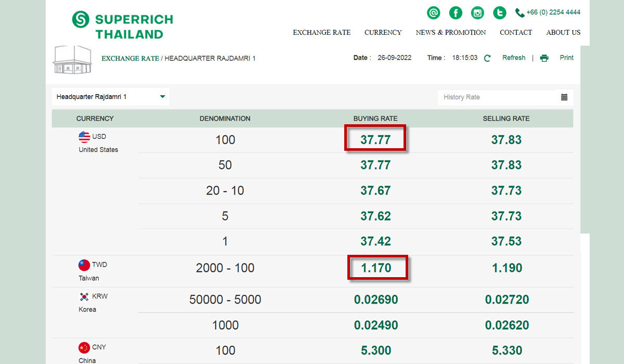Click the CURRENCY column header
Viewport: 624px width, 364px height.
click(x=95, y=119)
